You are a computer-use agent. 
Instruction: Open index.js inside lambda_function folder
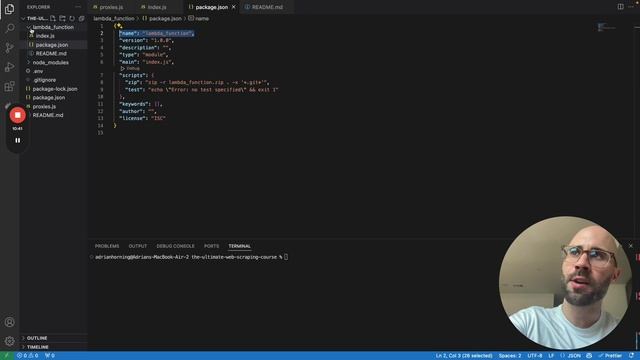coord(45,36)
